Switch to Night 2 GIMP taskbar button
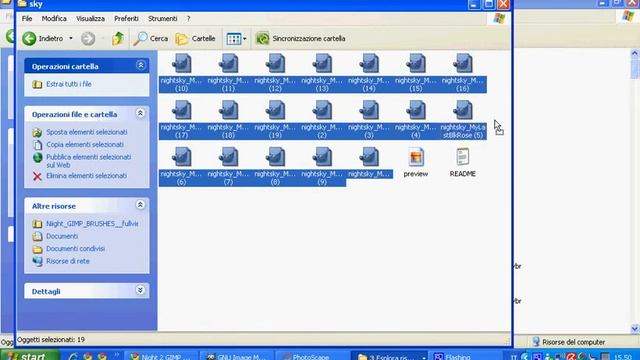The height and width of the screenshot is (360, 640). pos(162,356)
